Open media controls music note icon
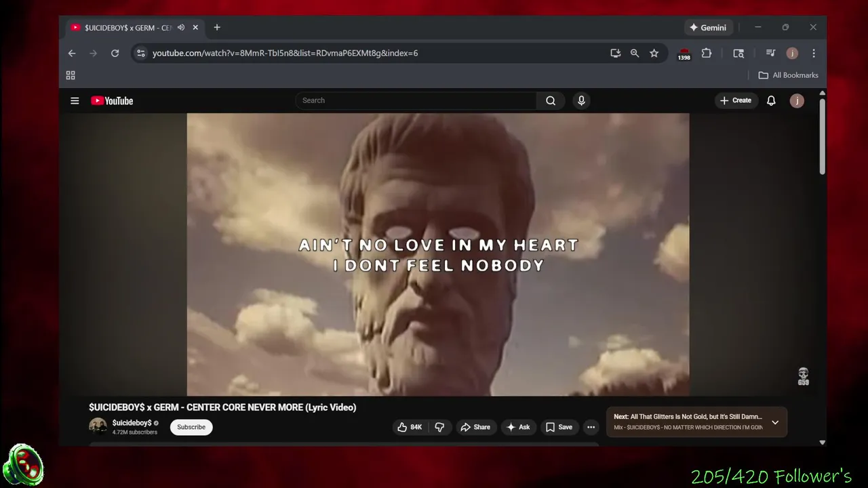868x488 pixels. click(770, 53)
